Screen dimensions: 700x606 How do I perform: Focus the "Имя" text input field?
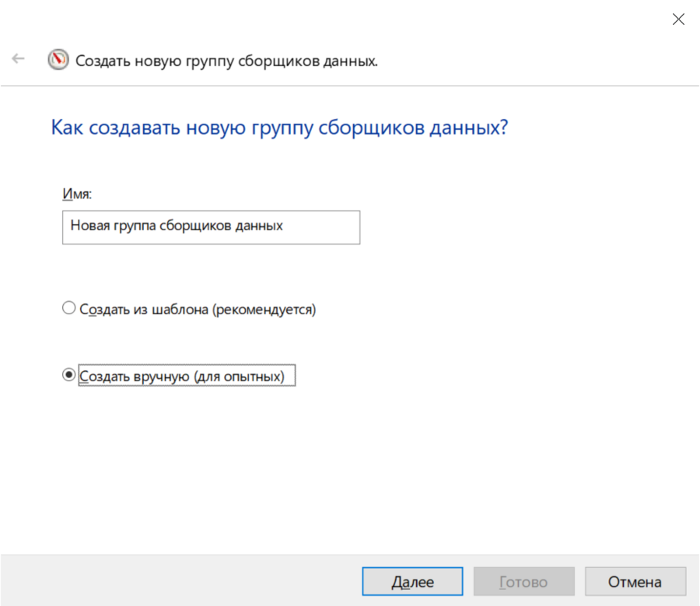click(x=211, y=226)
